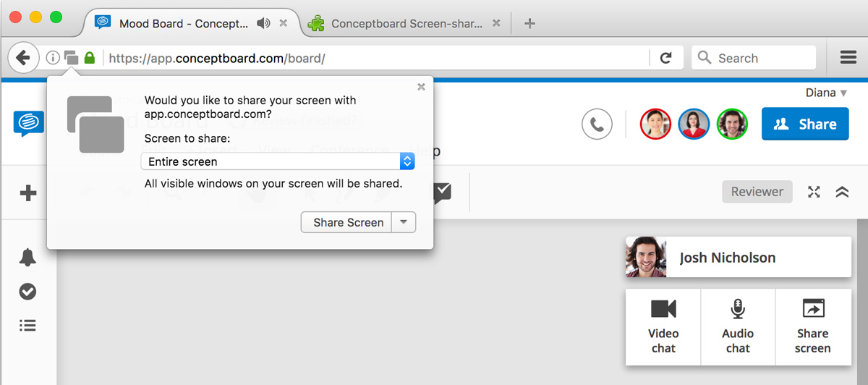Open the Firefox hamburger menu
The width and height of the screenshot is (868, 385).
848,58
